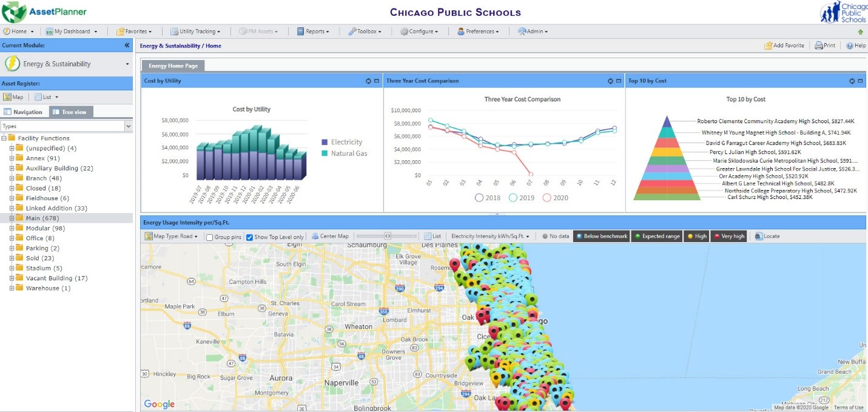Click the Natural Gas legend color swatch
Viewport: 868px width, 412px height.
[325, 154]
